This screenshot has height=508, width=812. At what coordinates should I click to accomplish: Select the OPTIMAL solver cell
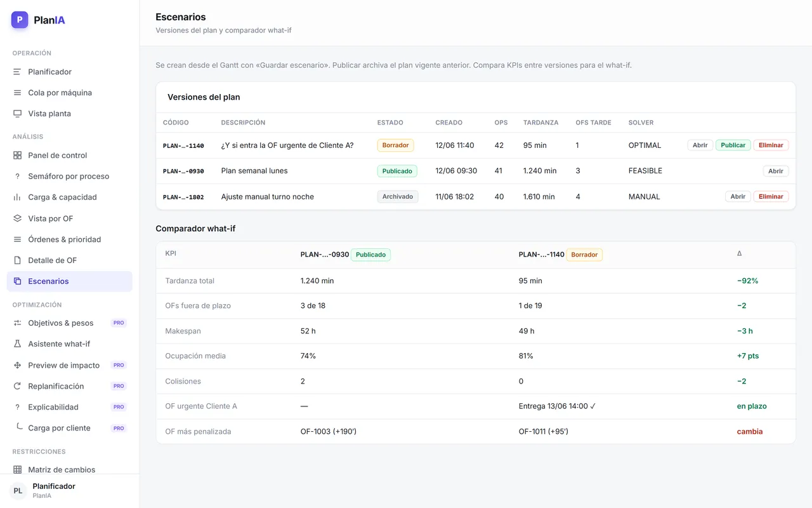(645, 145)
